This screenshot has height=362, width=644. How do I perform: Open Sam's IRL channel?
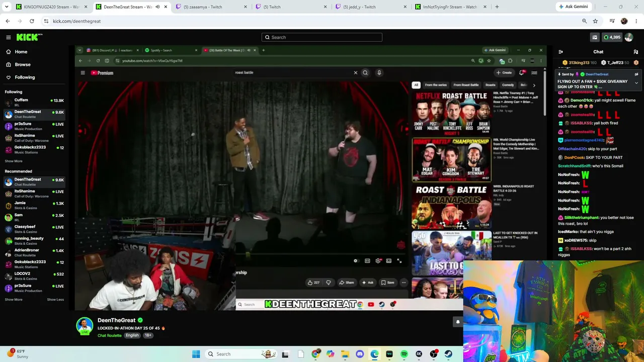(34, 217)
